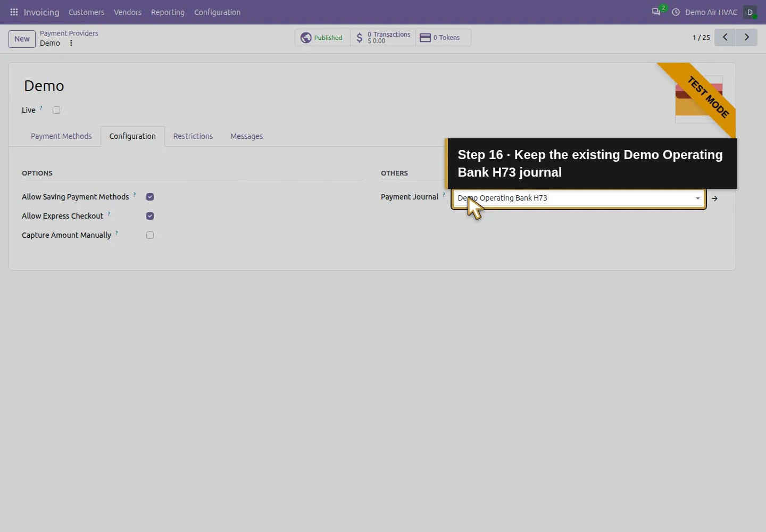The width and height of the screenshot is (766, 532).
Task: Open the user avatar menu
Action: tap(750, 12)
